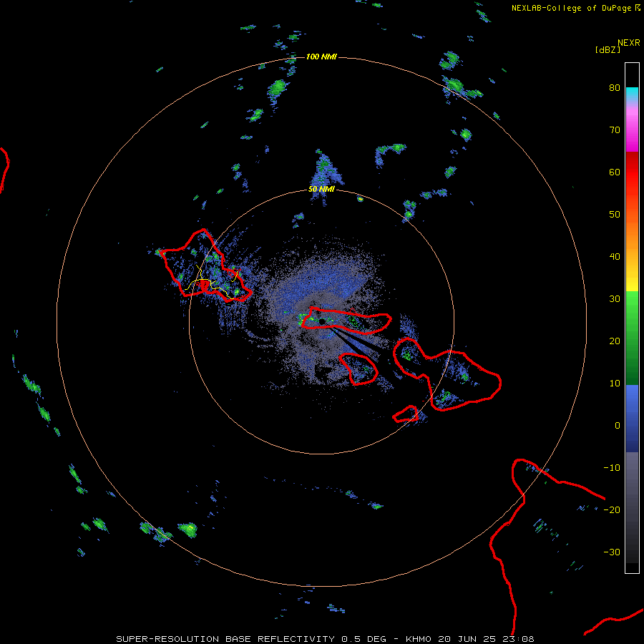
Task: Click the 100 NMI range ring label
Action: tap(321, 57)
